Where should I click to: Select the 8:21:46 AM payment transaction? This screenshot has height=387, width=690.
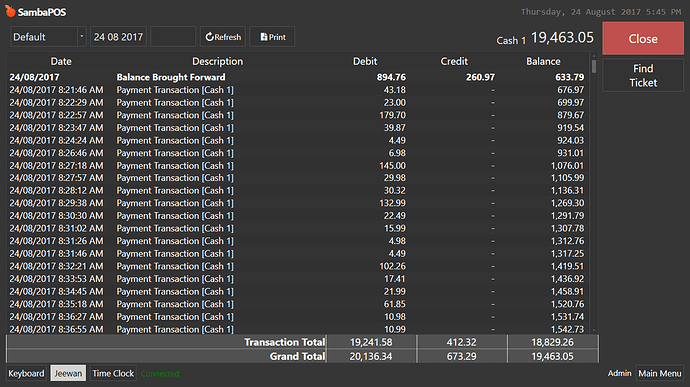tap(297, 90)
